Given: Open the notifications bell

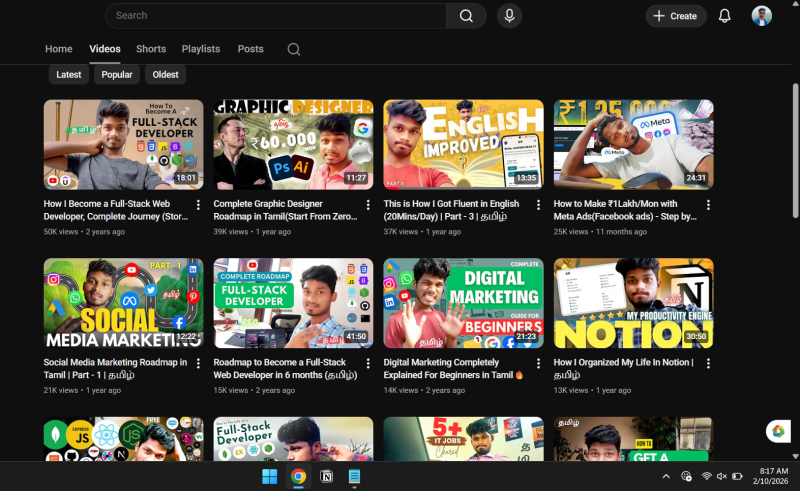Looking at the screenshot, I should [x=725, y=16].
